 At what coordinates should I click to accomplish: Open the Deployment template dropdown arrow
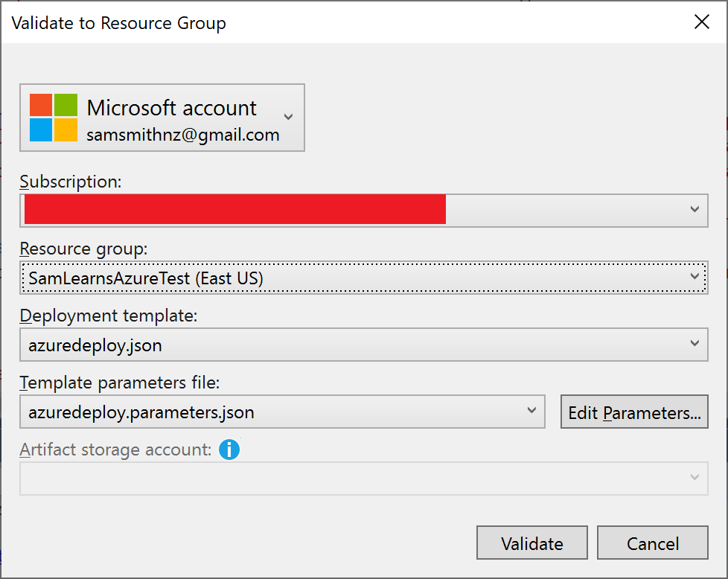(x=695, y=345)
